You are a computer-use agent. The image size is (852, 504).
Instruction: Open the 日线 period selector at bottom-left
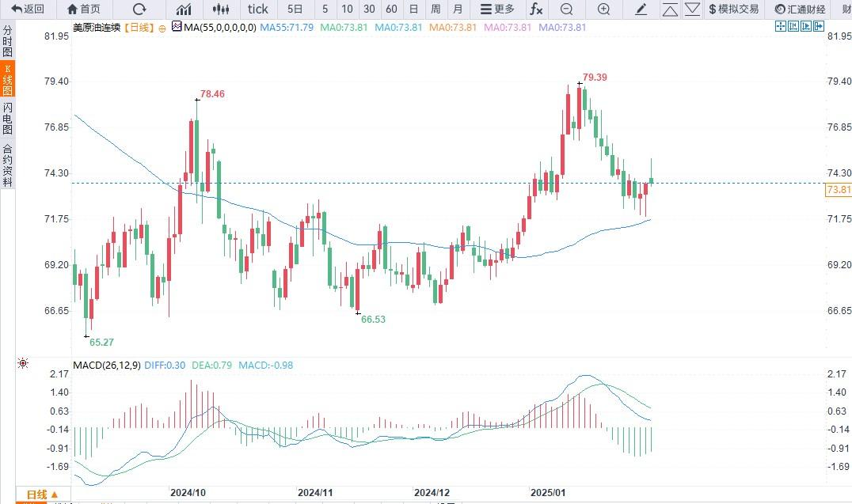(x=42, y=495)
